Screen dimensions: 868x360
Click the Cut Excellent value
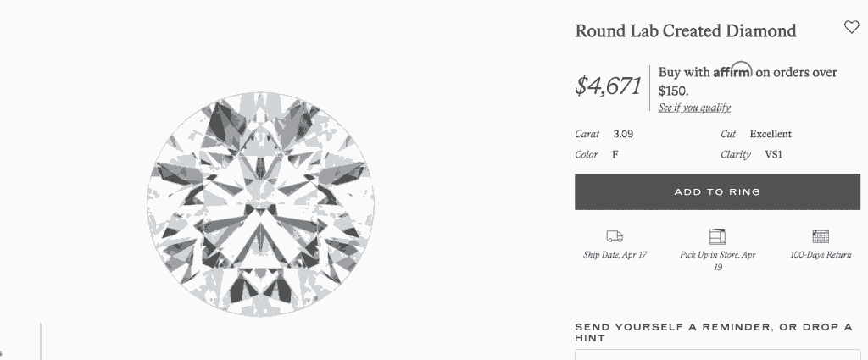point(771,134)
